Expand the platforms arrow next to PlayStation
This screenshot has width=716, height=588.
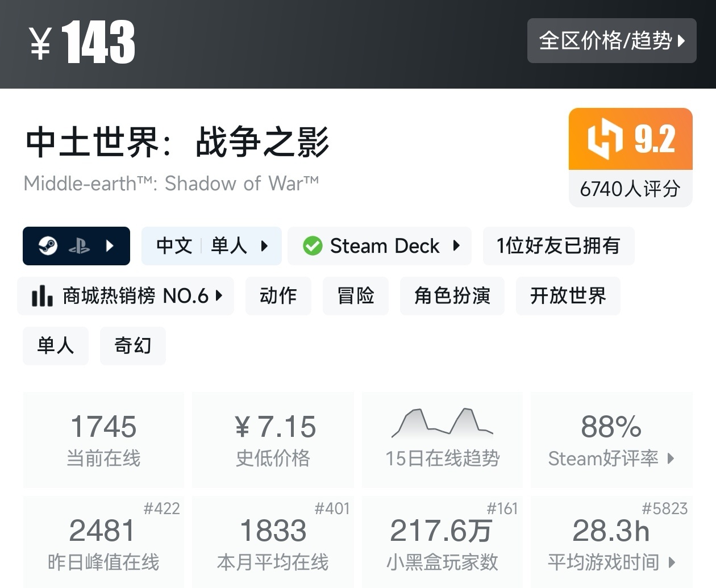pyautogui.click(x=110, y=246)
